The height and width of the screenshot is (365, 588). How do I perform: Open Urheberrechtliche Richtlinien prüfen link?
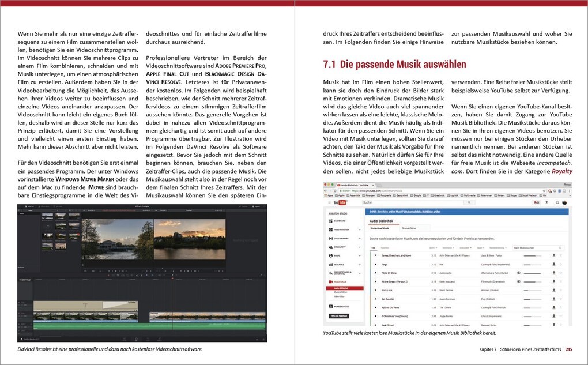click(x=422, y=212)
